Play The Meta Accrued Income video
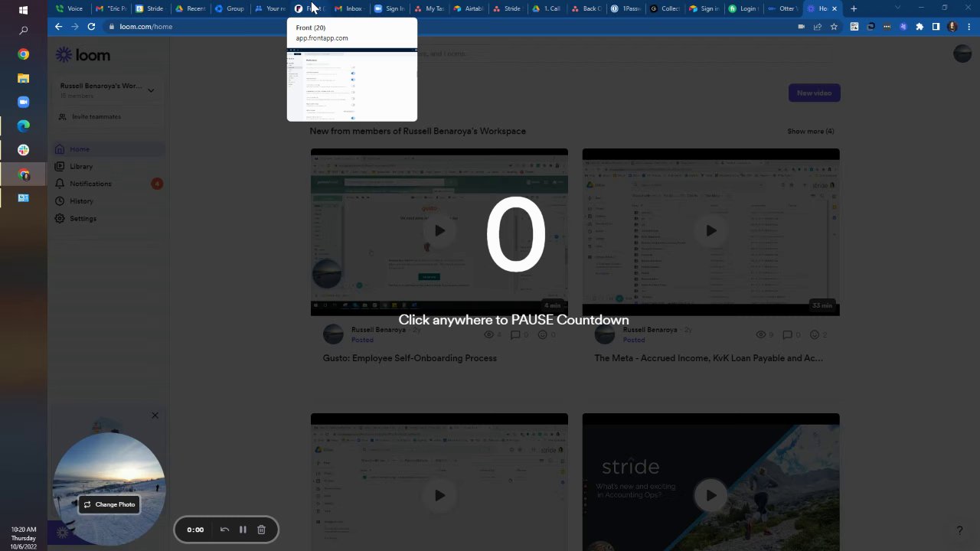The height and width of the screenshot is (551, 980). coord(711,230)
